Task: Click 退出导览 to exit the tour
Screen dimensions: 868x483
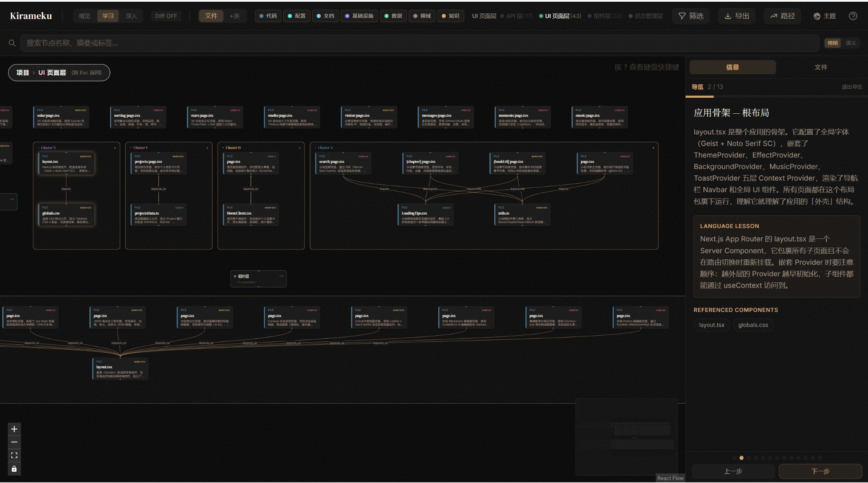Action: (x=852, y=87)
